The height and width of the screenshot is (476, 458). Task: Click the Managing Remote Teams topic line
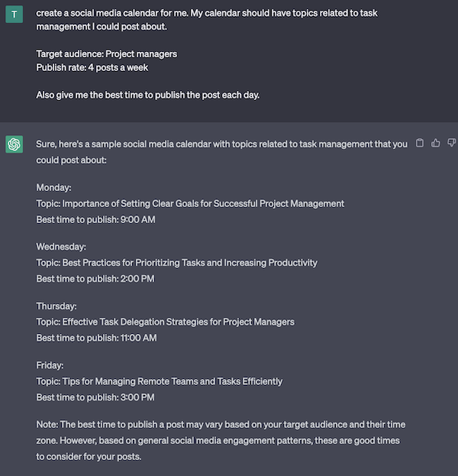[160, 381]
